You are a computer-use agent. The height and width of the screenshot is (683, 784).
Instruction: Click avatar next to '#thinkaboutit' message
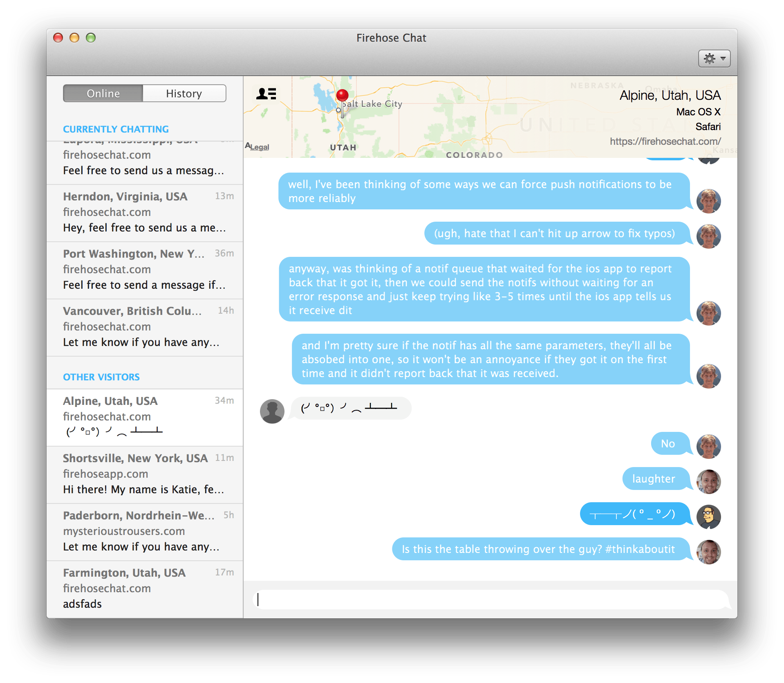[x=708, y=552]
